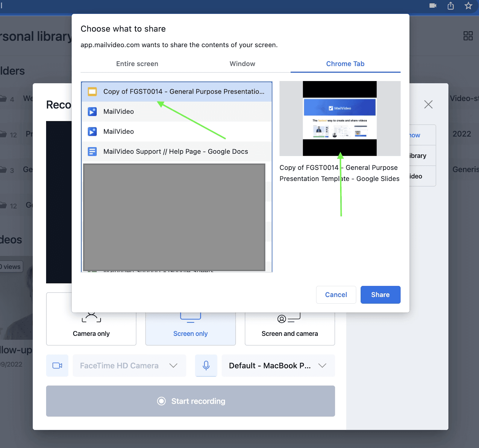Click the Screen and camera mode icon
Screen dimensions: 479x448
[x=289, y=318]
